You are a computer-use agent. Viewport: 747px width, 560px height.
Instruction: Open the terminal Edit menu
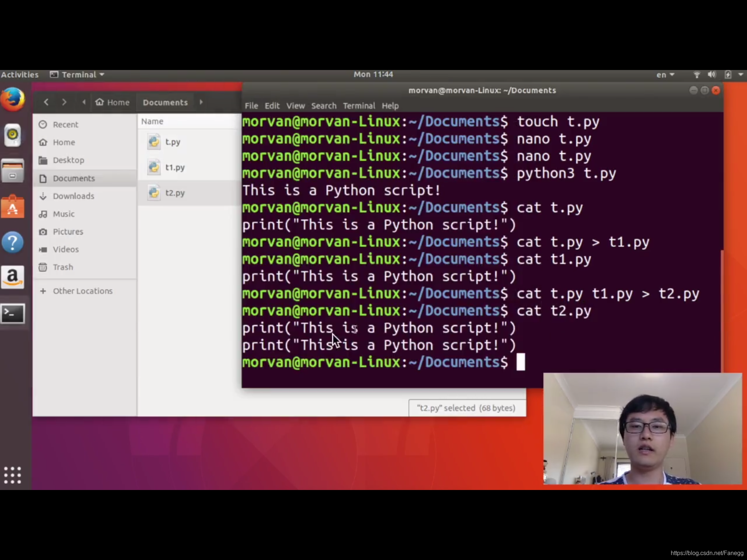click(272, 106)
